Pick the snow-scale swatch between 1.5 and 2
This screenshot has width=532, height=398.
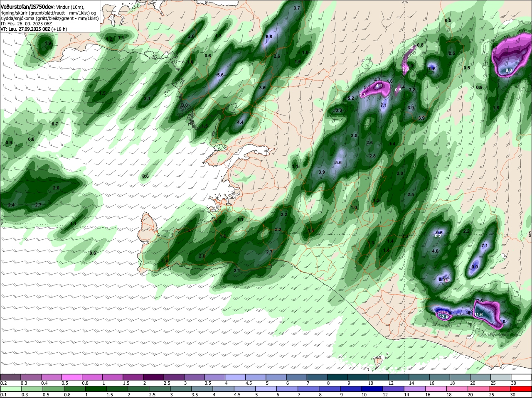pyautogui.click(x=133, y=377)
